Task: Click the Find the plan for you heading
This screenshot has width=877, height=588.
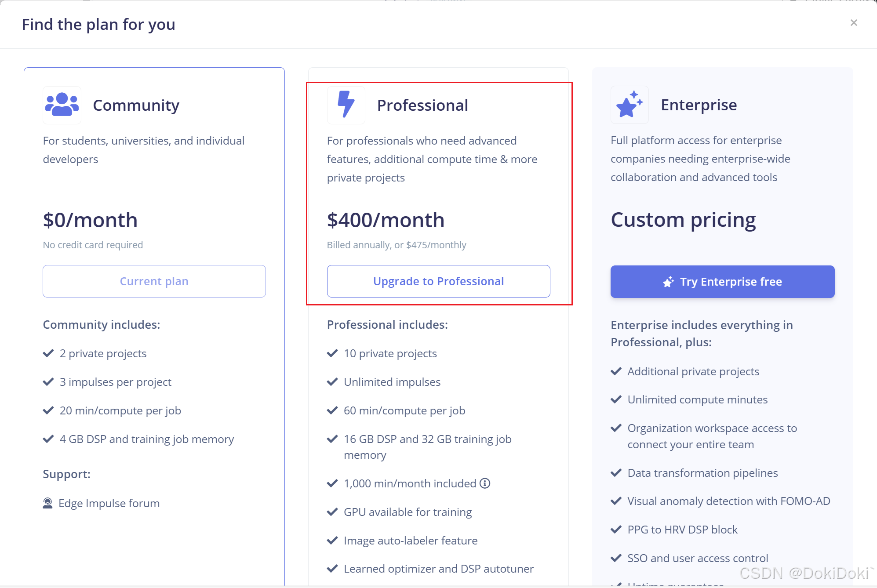Action: [x=98, y=25]
